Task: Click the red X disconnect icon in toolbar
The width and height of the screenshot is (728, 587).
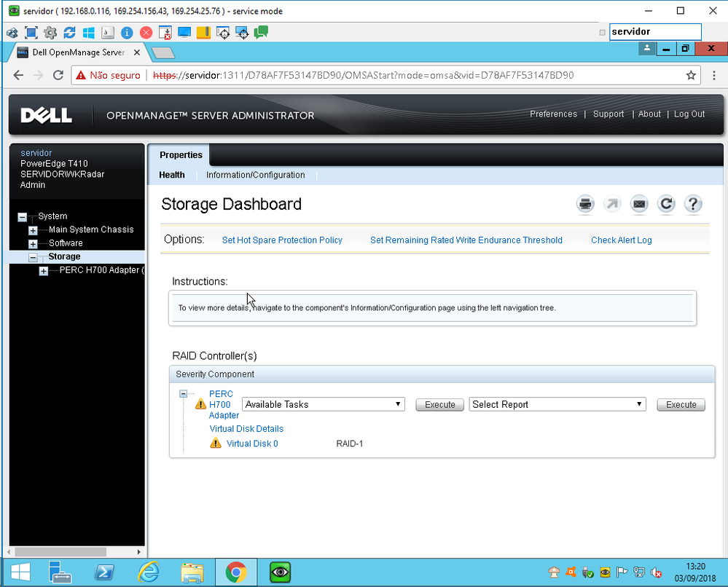Action: pos(146,33)
